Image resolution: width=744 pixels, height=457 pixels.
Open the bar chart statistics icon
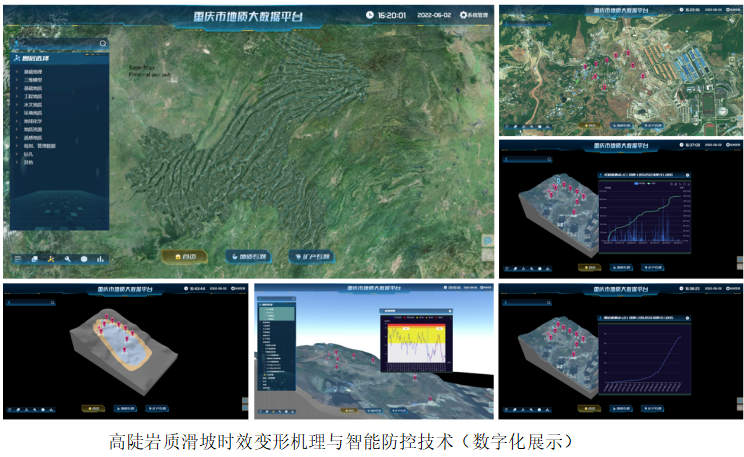101,260
